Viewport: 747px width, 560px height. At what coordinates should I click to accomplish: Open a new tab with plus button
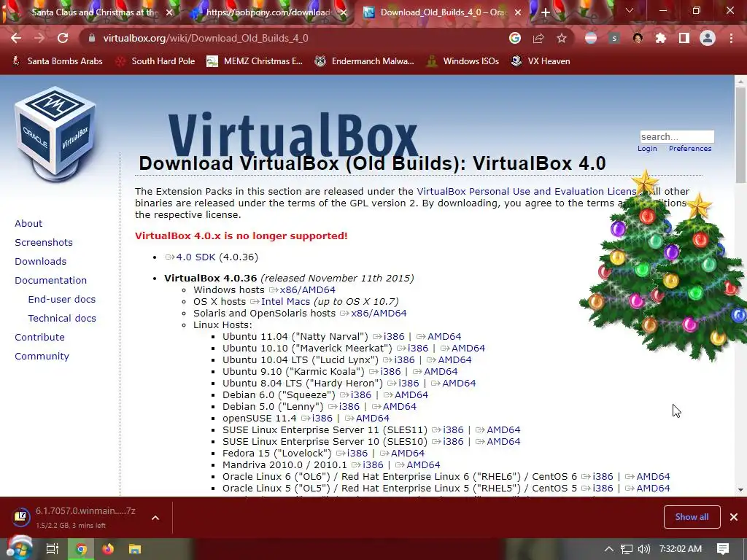point(546,12)
